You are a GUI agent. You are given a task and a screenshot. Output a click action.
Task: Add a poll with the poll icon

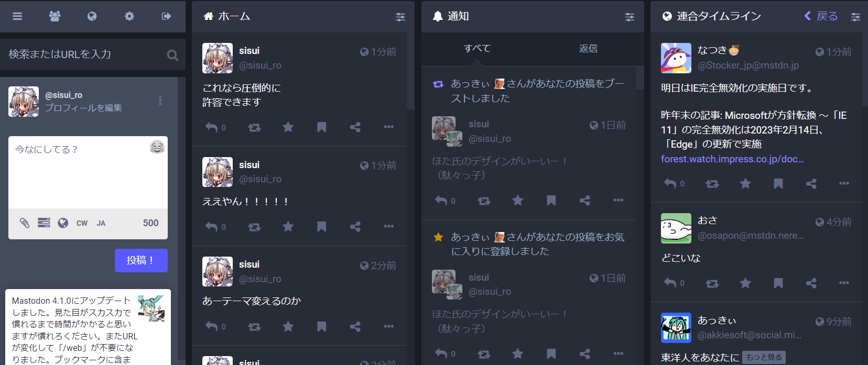[x=44, y=223]
